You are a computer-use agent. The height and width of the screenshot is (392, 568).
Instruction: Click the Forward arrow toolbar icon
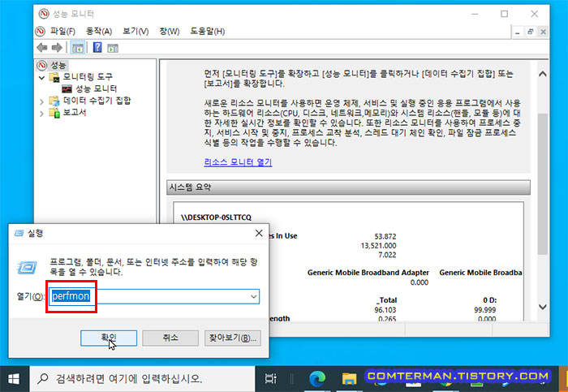coord(57,47)
